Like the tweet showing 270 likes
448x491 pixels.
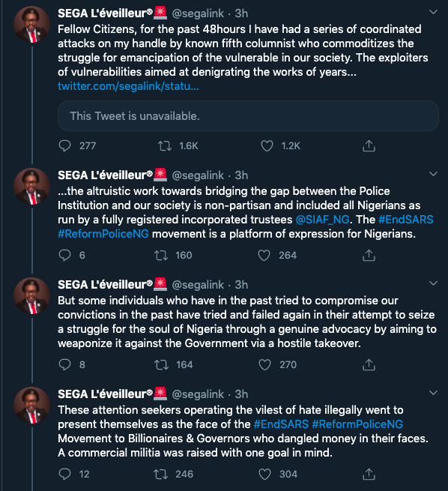click(264, 364)
